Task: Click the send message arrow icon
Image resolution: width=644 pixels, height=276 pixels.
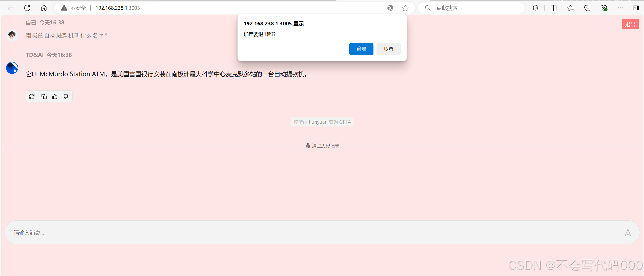Action: [x=628, y=233]
